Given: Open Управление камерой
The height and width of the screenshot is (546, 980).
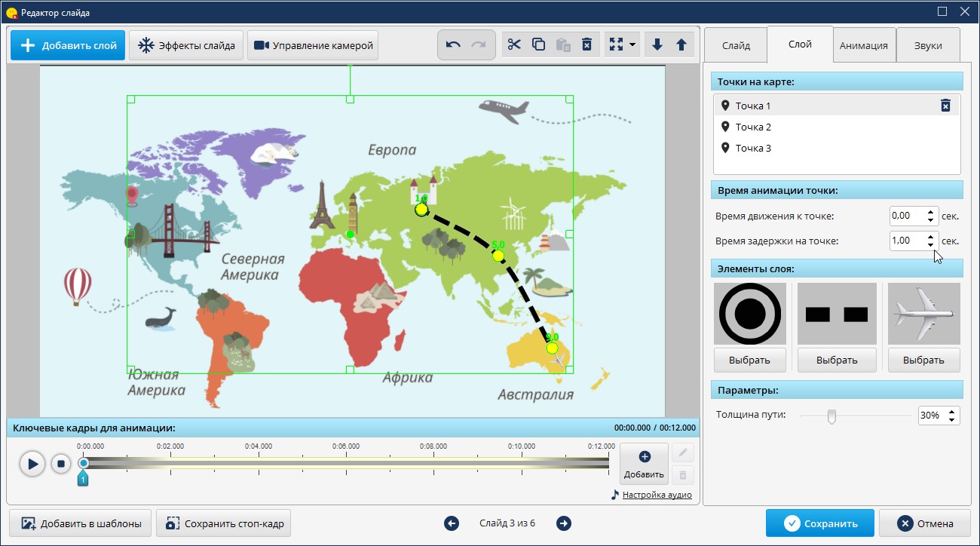Looking at the screenshot, I should [x=313, y=45].
